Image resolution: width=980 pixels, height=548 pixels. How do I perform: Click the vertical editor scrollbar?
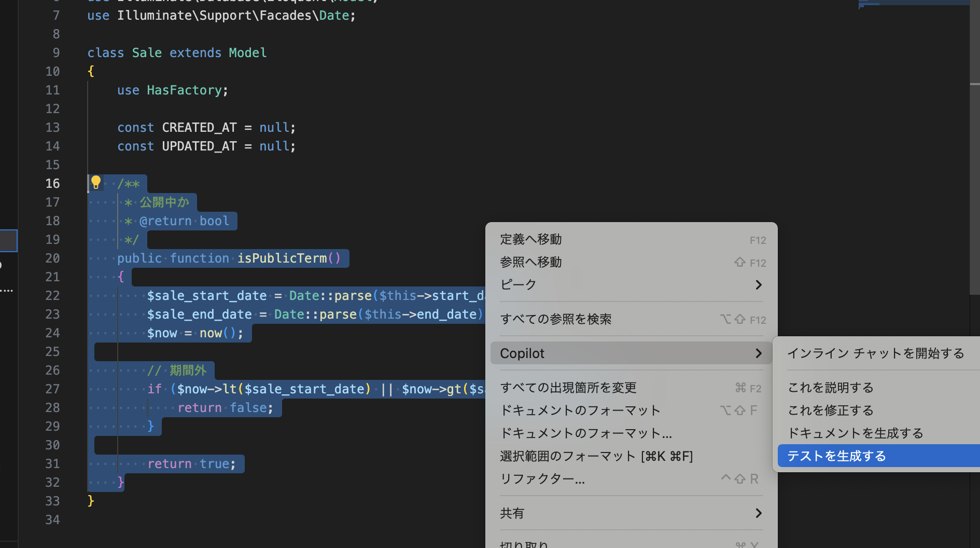pyautogui.click(x=974, y=187)
